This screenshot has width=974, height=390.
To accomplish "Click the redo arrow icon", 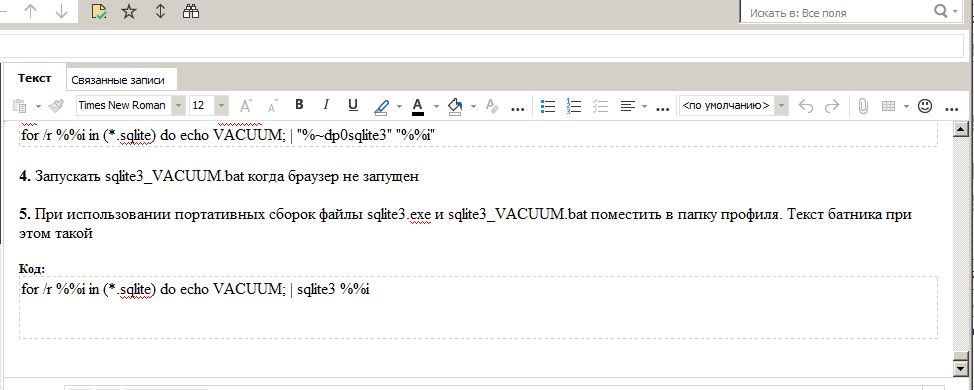I will point(832,106).
